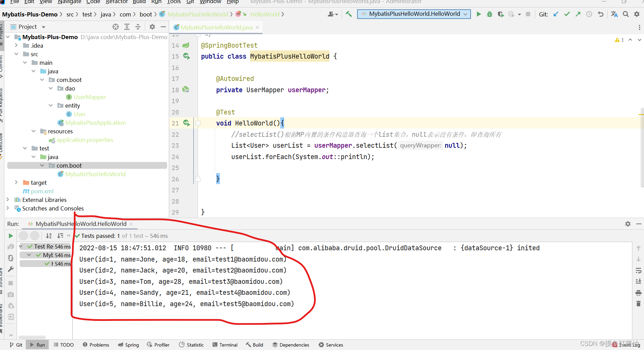Open Search Everywhere magnifier icon

(x=626, y=14)
